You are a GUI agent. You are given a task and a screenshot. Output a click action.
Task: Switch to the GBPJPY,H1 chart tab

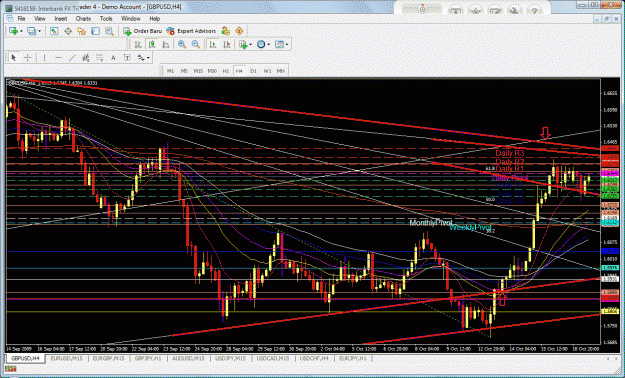(148, 358)
